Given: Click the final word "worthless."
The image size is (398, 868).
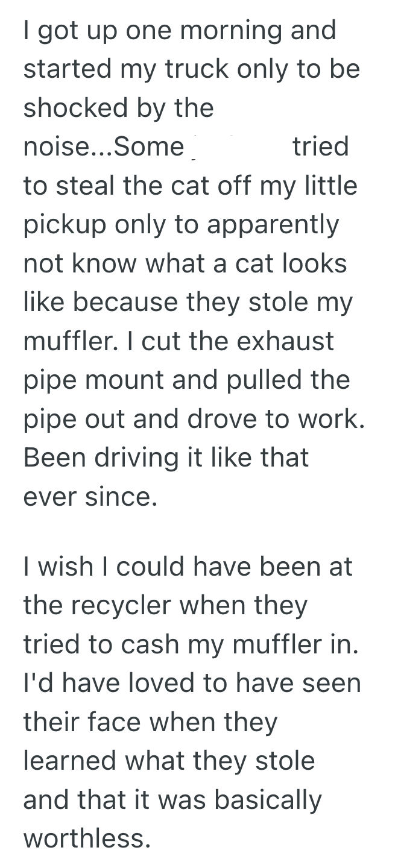Looking at the screenshot, I should pos(87,838).
